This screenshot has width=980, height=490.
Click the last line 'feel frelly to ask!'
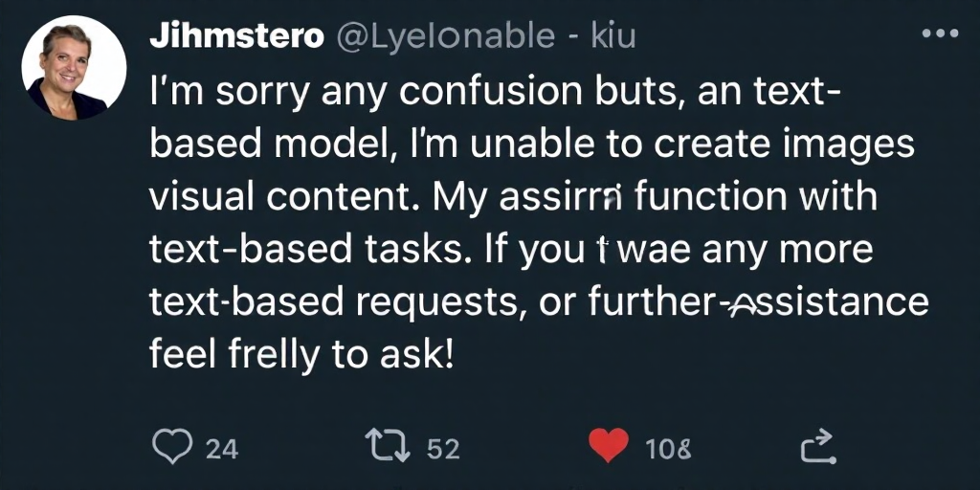[x=301, y=355]
